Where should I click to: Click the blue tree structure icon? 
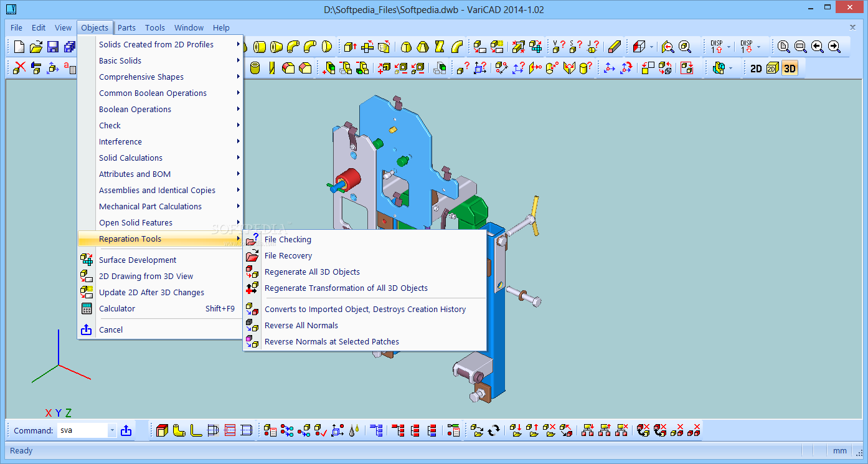point(376,430)
